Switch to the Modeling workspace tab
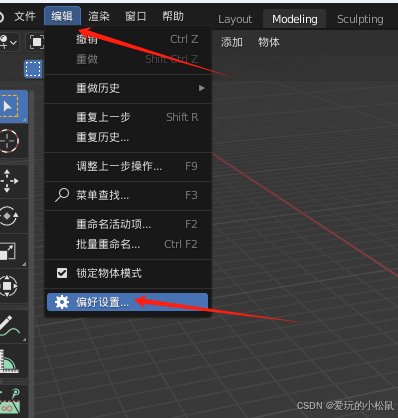398x418 pixels. [295, 19]
